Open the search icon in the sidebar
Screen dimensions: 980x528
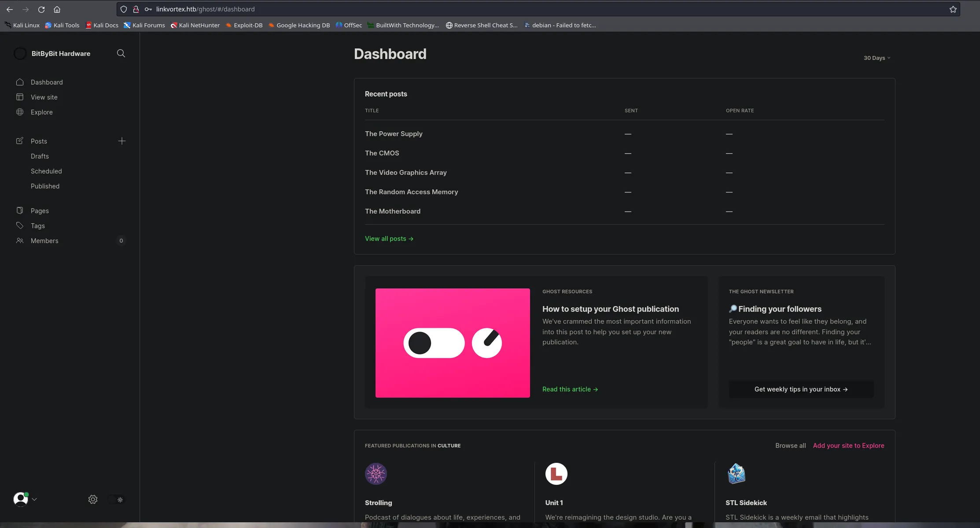point(121,53)
